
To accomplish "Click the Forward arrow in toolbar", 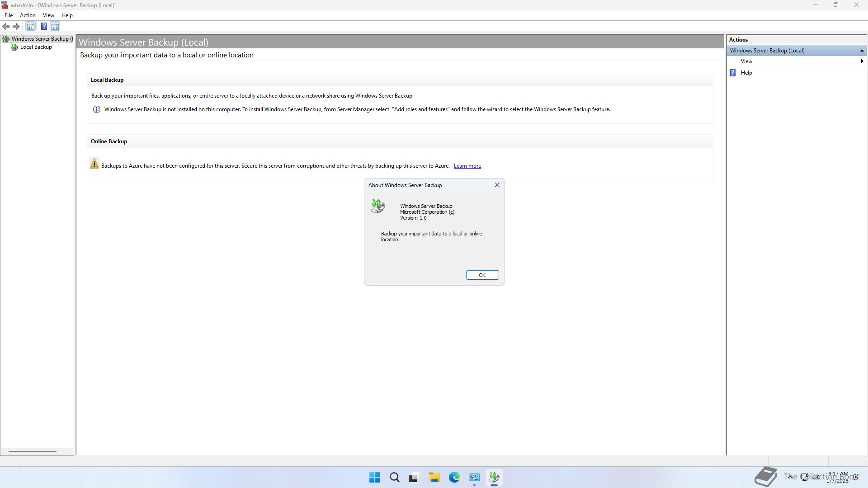I will (x=16, y=26).
